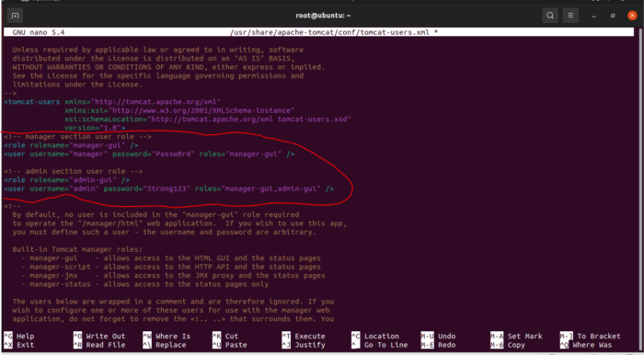
Task: Click the WITHOUT WARRANTIES OR CONDITIONS line
Action: (x=168, y=67)
